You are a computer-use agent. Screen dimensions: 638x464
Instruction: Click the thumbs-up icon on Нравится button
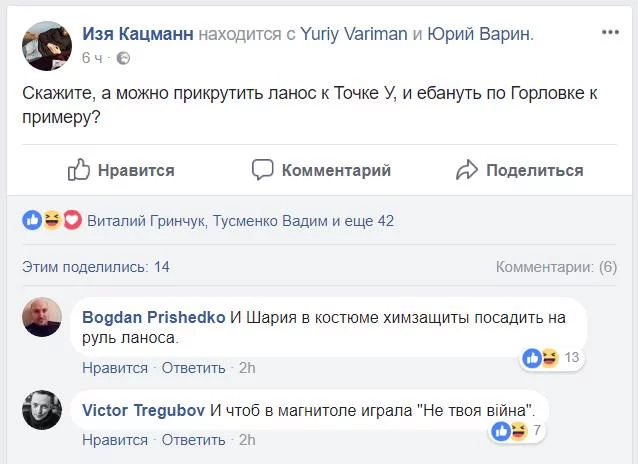point(79,170)
